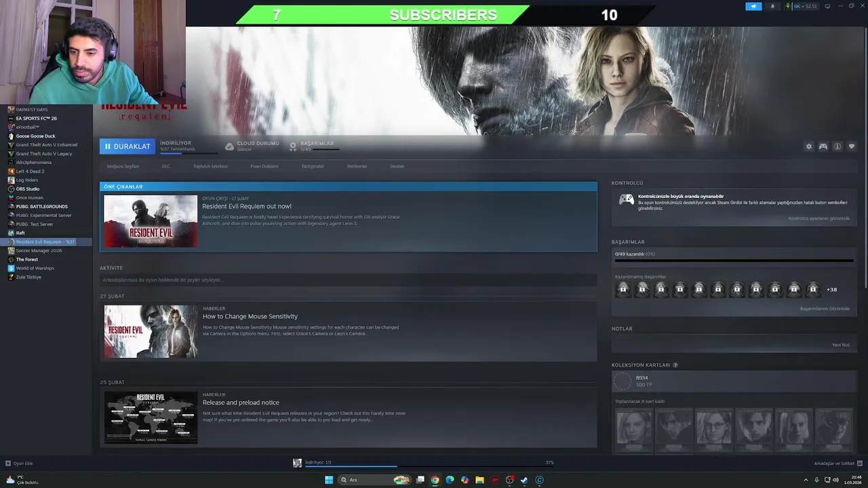Viewport: 868px width, 488px height.
Task: Open the Rehberler tab
Action: click(x=357, y=166)
